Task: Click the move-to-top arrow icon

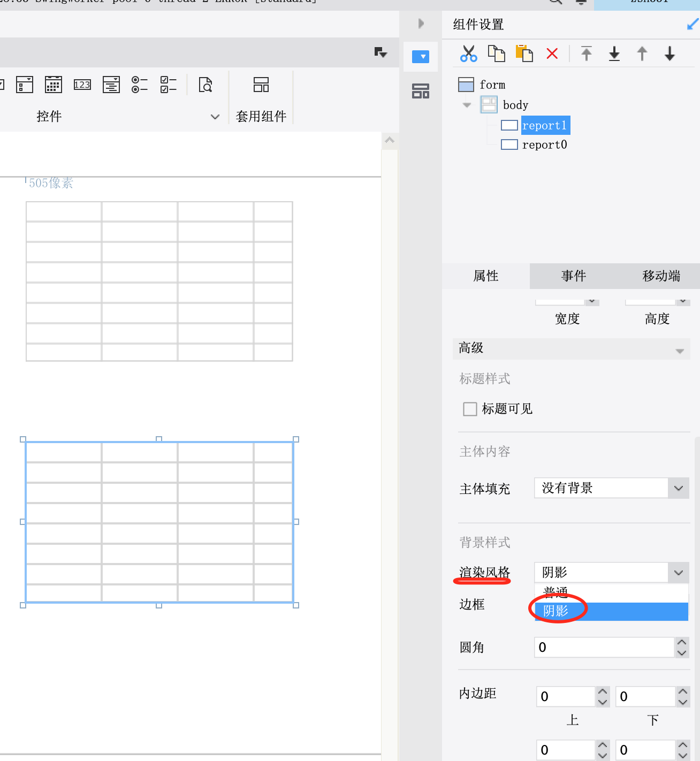Action: click(587, 54)
